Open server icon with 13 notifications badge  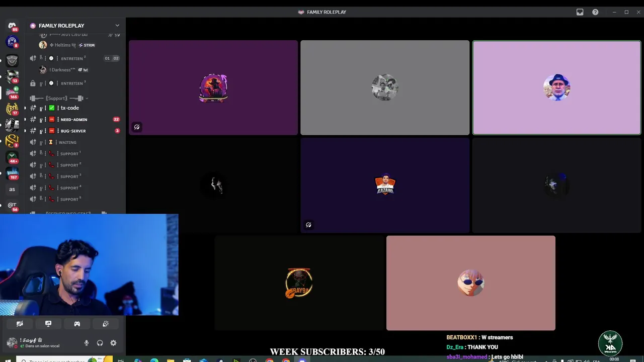(x=12, y=76)
